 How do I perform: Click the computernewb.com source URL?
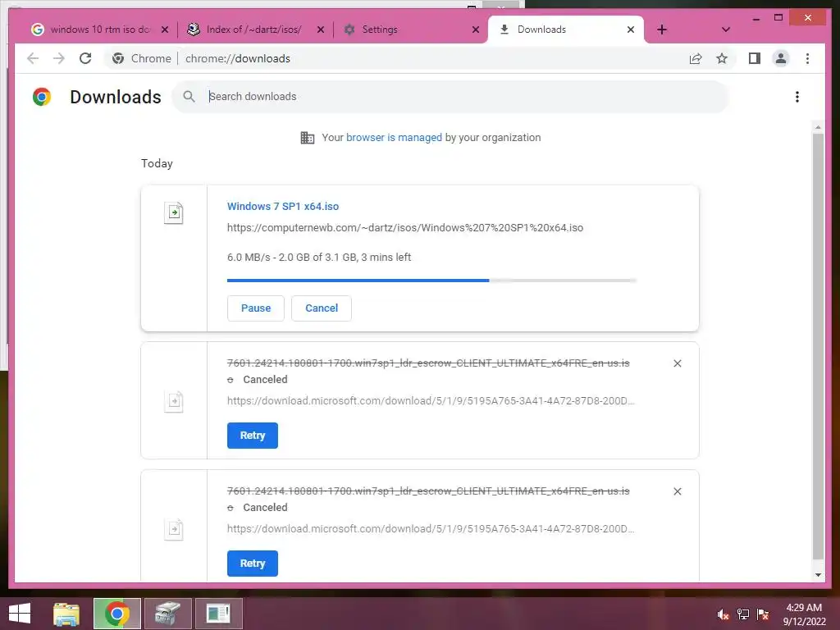coord(405,228)
